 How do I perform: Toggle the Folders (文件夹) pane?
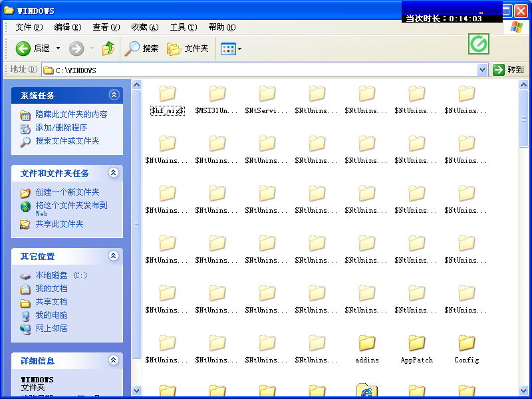click(188, 49)
